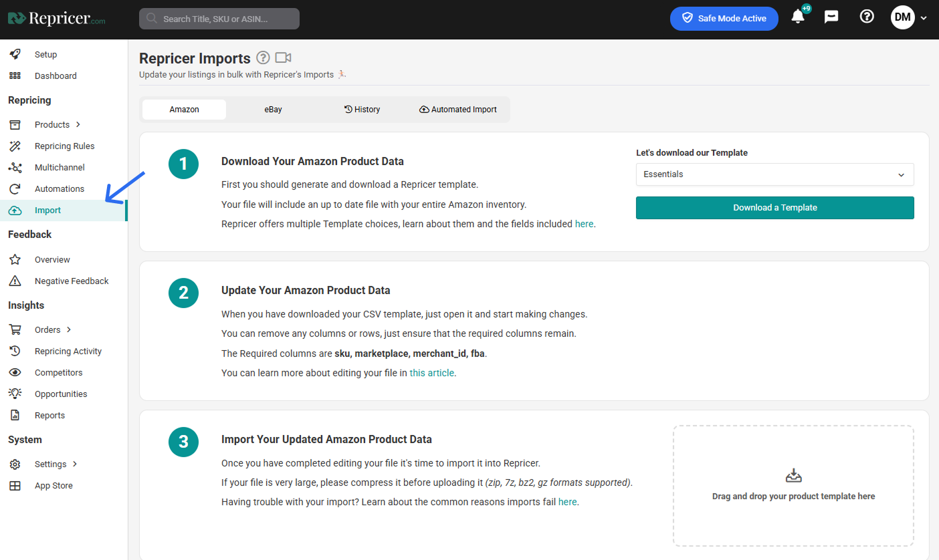Follow the 'here' link about import failures
This screenshot has width=939, height=560.
click(x=567, y=502)
